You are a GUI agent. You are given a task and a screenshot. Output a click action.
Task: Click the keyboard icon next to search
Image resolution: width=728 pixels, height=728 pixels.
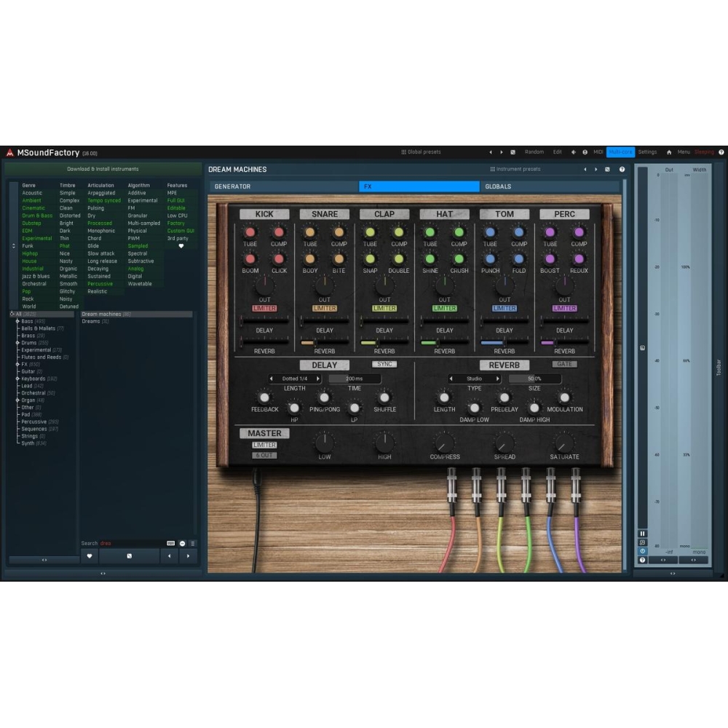click(x=171, y=543)
